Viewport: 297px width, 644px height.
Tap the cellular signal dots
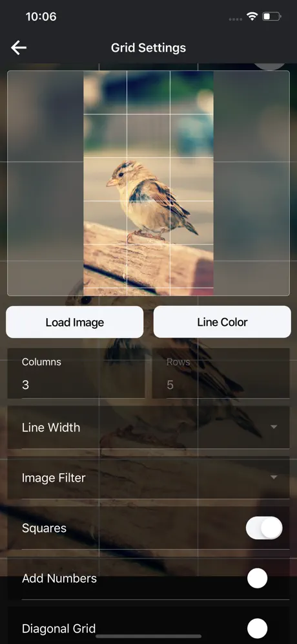tap(236, 19)
